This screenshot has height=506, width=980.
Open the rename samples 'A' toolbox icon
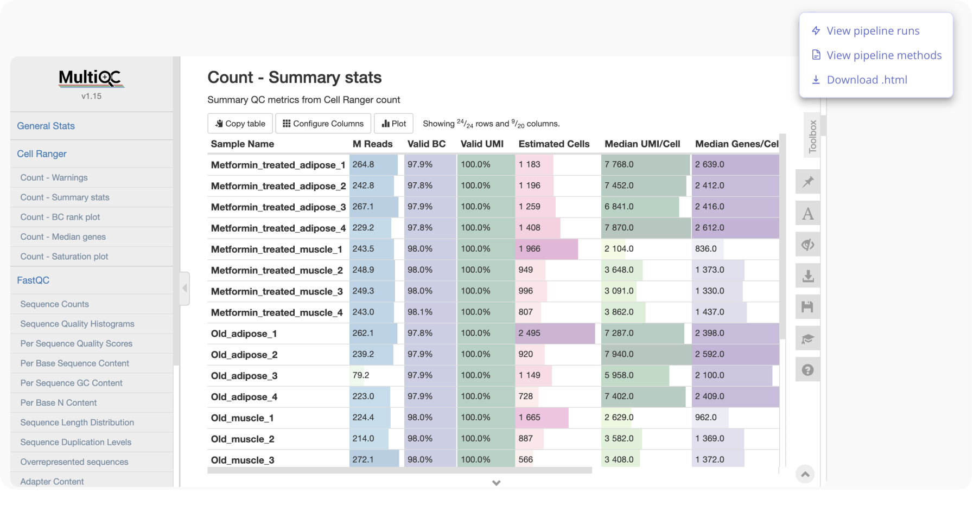pos(807,214)
